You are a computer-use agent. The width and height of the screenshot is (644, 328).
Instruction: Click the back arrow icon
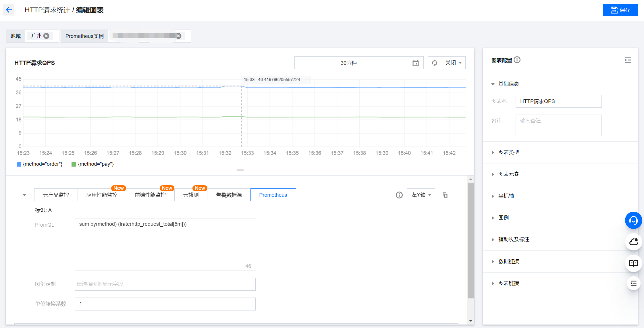point(9,10)
